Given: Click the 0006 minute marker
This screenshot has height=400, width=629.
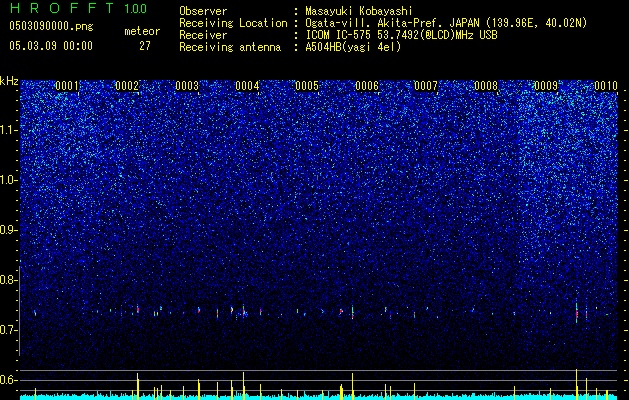Looking at the screenshot, I should click(x=367, y=86).
